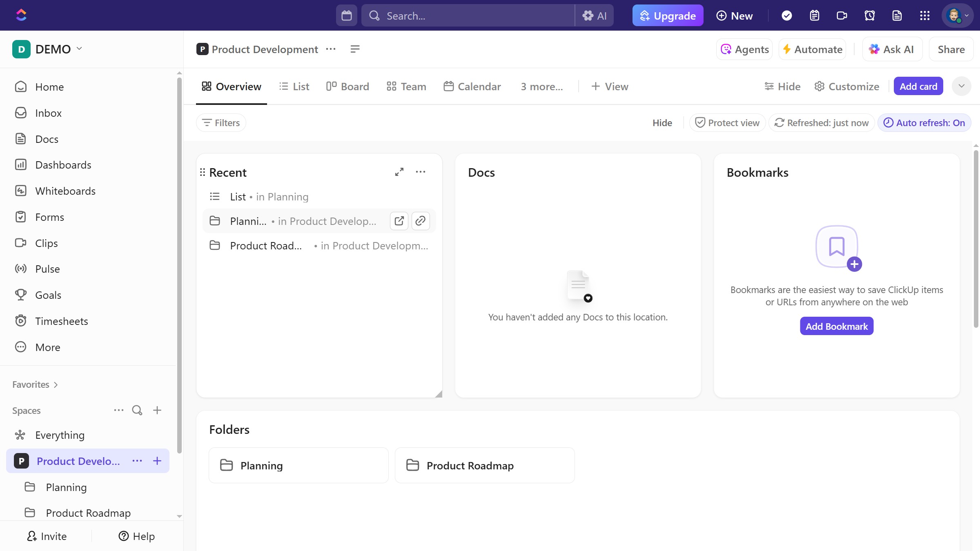
Task: Launch ClickUp AI from the search bar
Action: (x=594, y=15)
